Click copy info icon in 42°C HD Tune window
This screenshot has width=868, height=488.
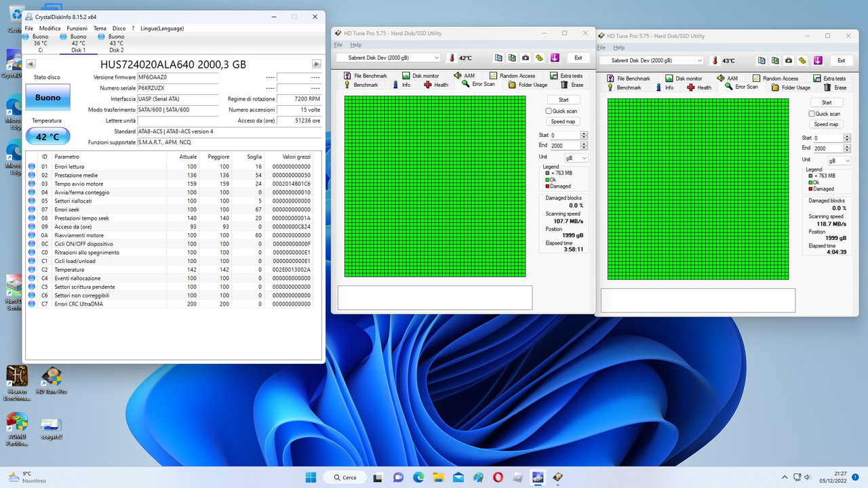coord(498,58)
